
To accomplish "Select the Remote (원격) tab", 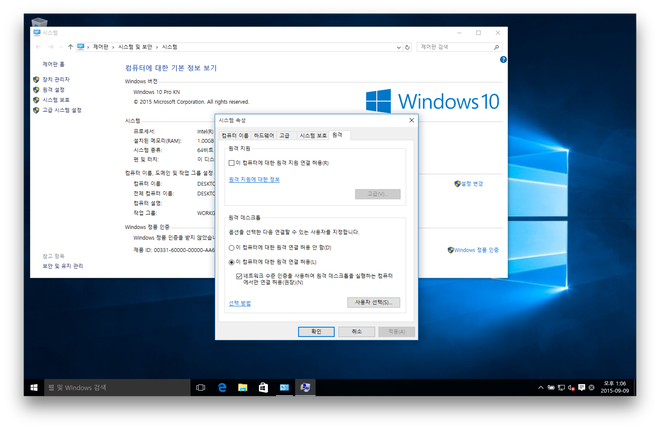I will coord(338,135).
